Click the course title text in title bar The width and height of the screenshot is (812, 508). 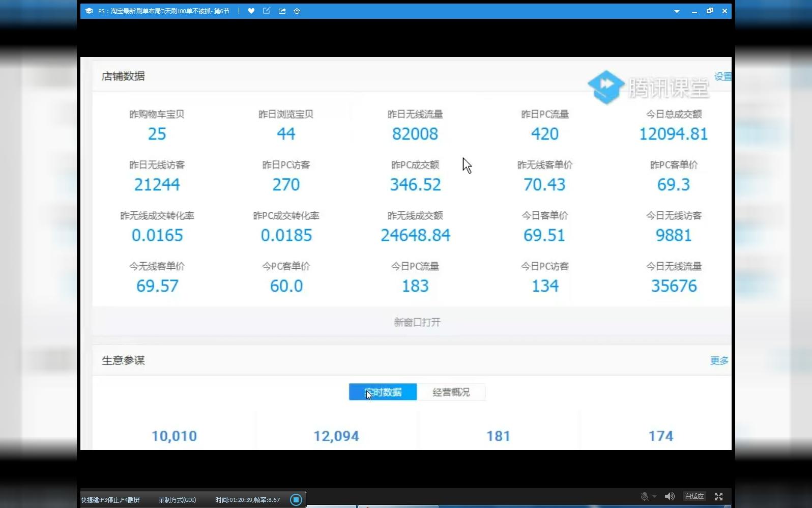164,11
